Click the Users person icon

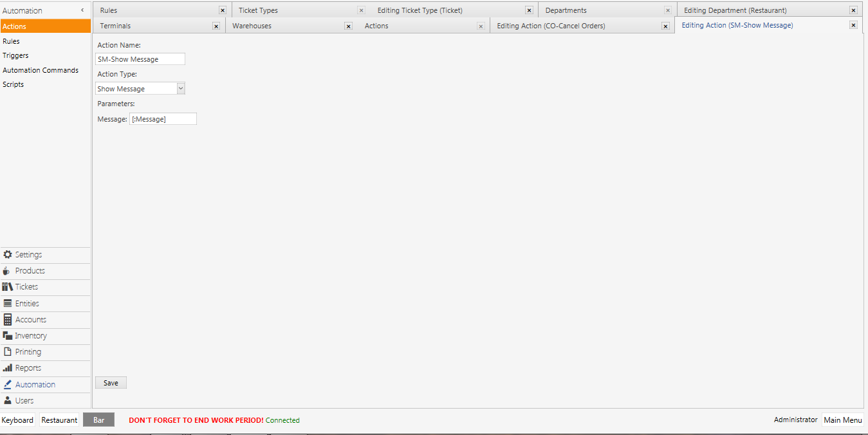point(8,400)
